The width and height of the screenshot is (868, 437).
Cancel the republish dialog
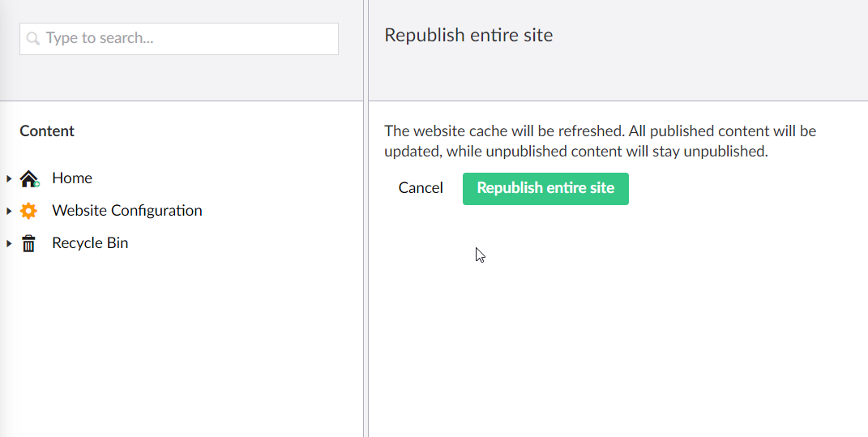click(421, 188)
